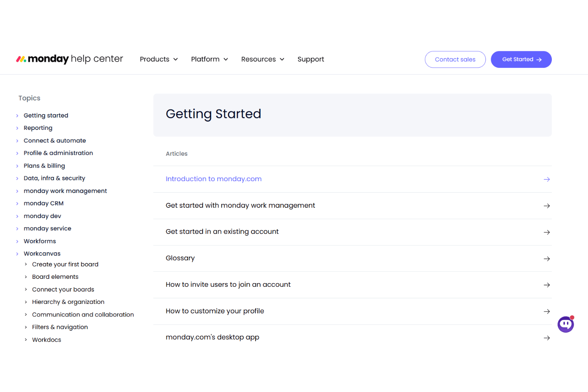Open the Workdocs subtopic

[46, 340]
